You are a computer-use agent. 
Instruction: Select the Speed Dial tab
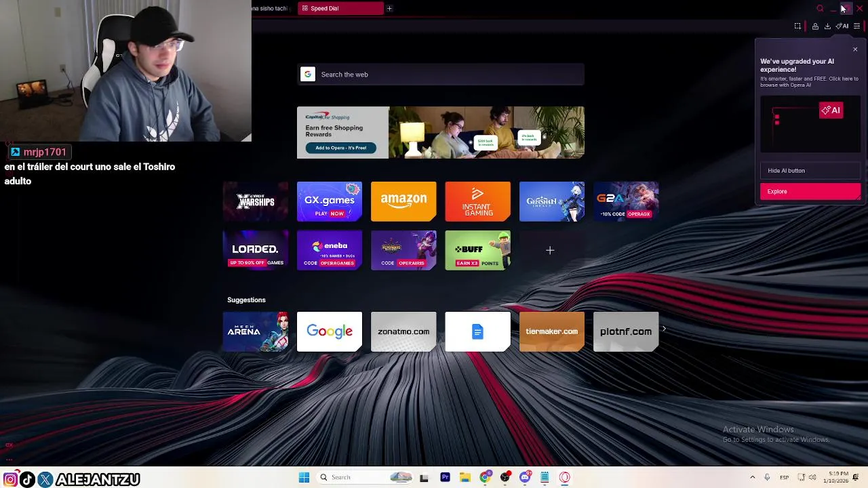(339, 8)
